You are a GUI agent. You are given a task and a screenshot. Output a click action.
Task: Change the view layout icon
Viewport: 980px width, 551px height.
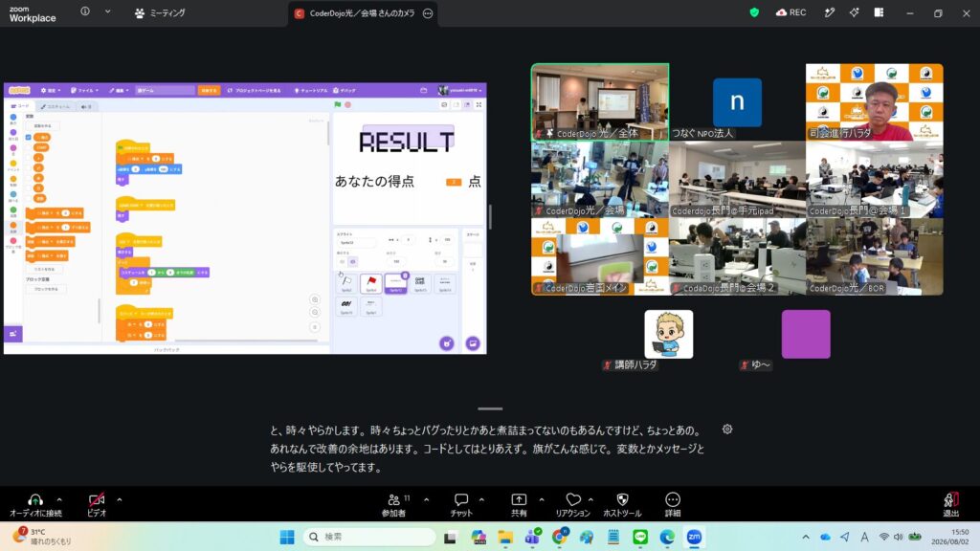click(879, 12)
